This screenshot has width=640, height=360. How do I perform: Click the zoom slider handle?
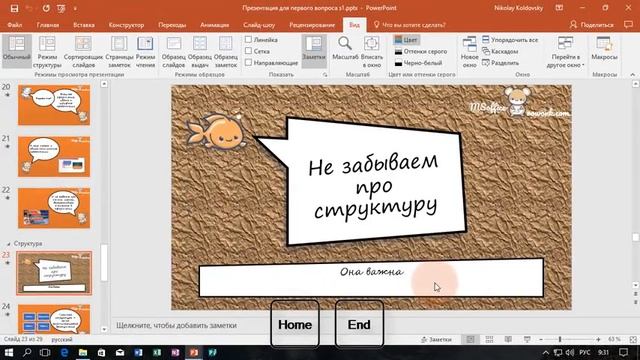tap(560, 339)
